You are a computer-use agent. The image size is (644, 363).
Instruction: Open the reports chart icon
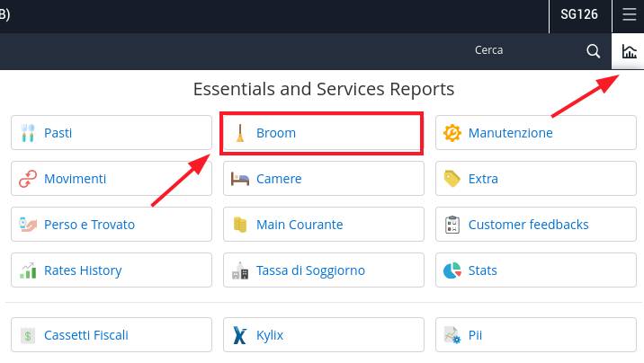point(629,51)
